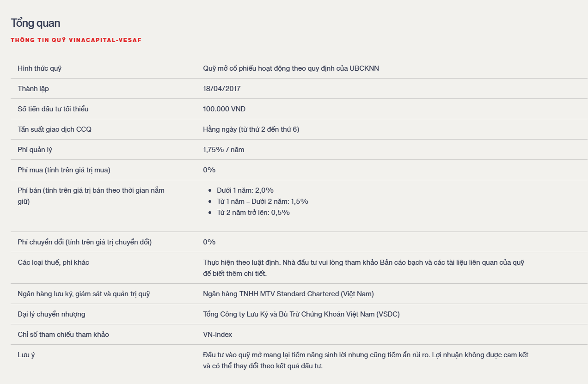Click the management fee value 1,75% / năm
Image resolution: width=588 pixels, height=384 pixels.
(224, 150)
